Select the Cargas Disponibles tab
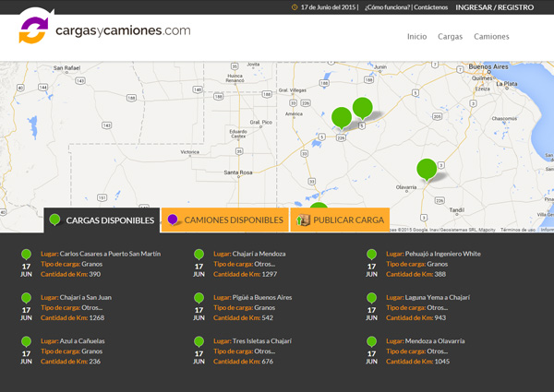This screenshot has width=554, height=392. point(102,220)
